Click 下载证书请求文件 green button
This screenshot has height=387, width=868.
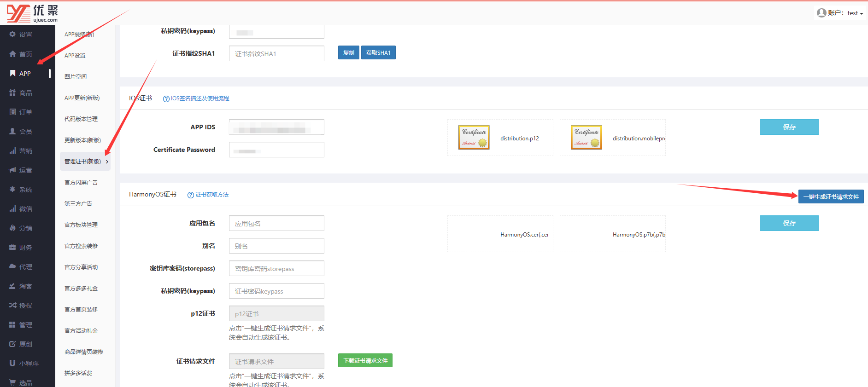pyautogui.click(x=365, y=360)
